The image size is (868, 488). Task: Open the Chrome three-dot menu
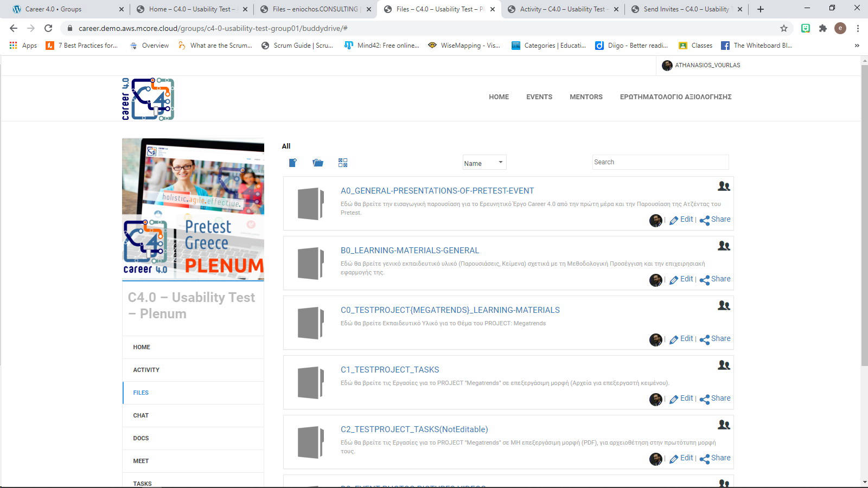(x=858, y=28)
